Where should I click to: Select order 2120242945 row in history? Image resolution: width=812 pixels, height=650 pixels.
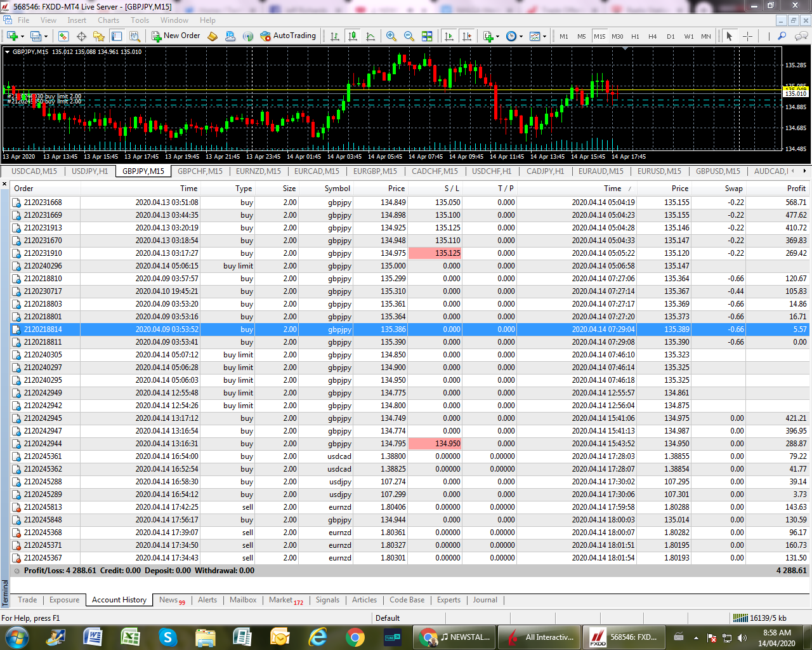click(410, 418)
